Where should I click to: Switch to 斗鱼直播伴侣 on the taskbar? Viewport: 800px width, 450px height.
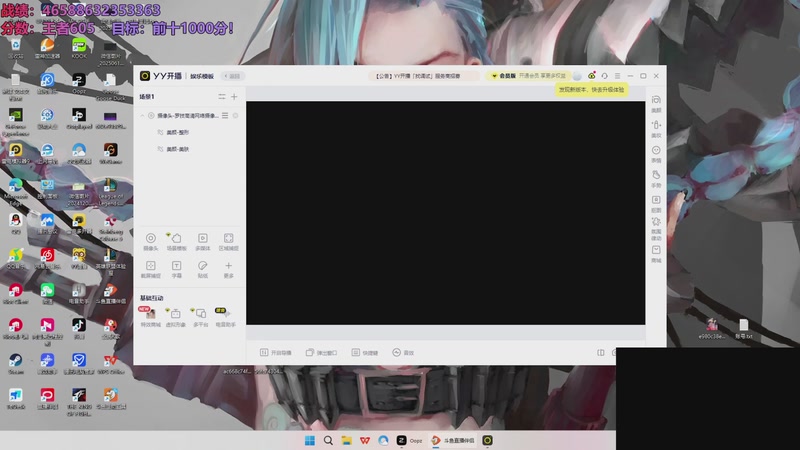point(453,440)
